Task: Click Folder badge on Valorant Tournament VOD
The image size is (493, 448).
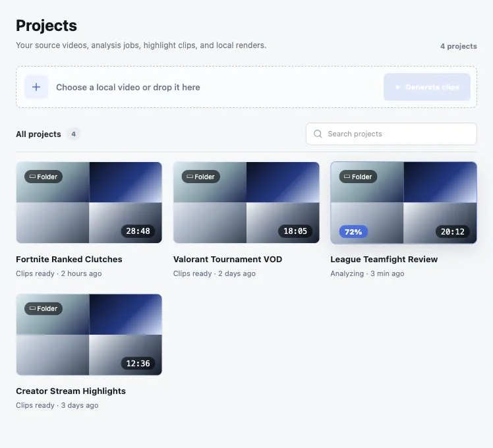Action: click(x=200, y=177)
